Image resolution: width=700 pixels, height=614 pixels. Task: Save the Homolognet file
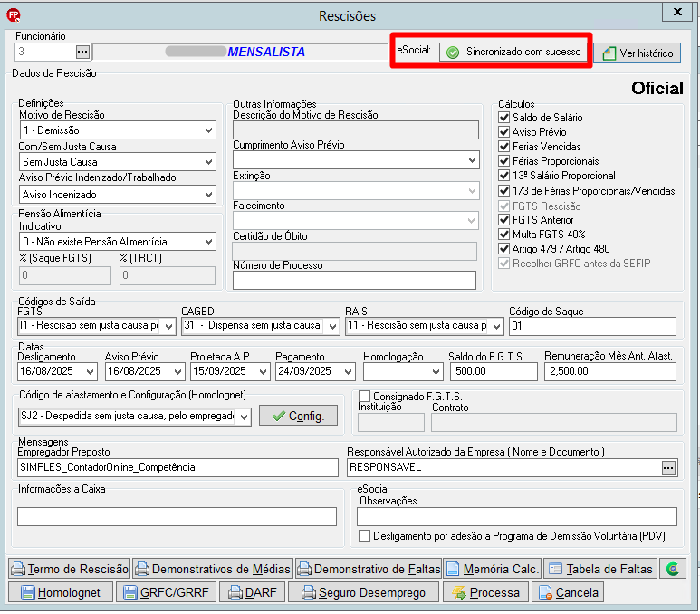point(61,592)
